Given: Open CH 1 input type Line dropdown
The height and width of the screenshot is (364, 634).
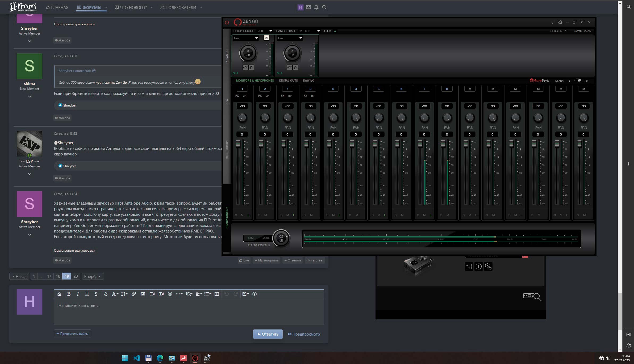Looking at the screenshot, I should pos(246,38).
